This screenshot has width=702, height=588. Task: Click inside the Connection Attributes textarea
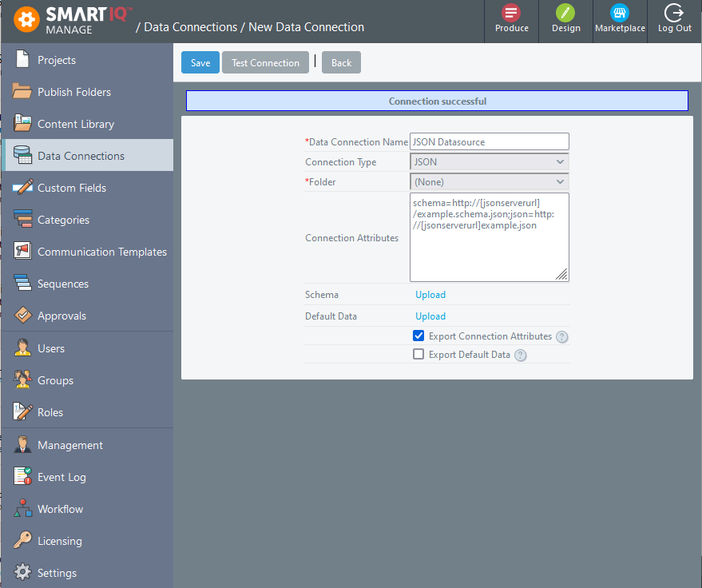coord(490,237)
